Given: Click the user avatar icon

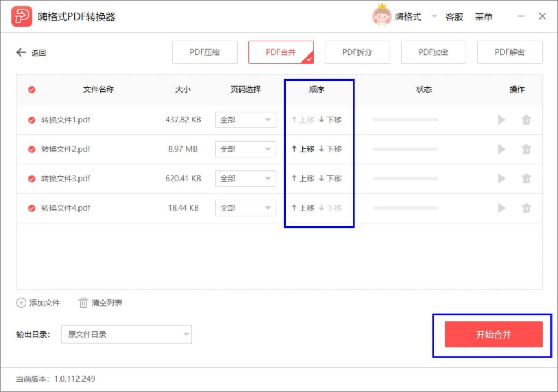Looking at the screenshot, I should 382,16.
